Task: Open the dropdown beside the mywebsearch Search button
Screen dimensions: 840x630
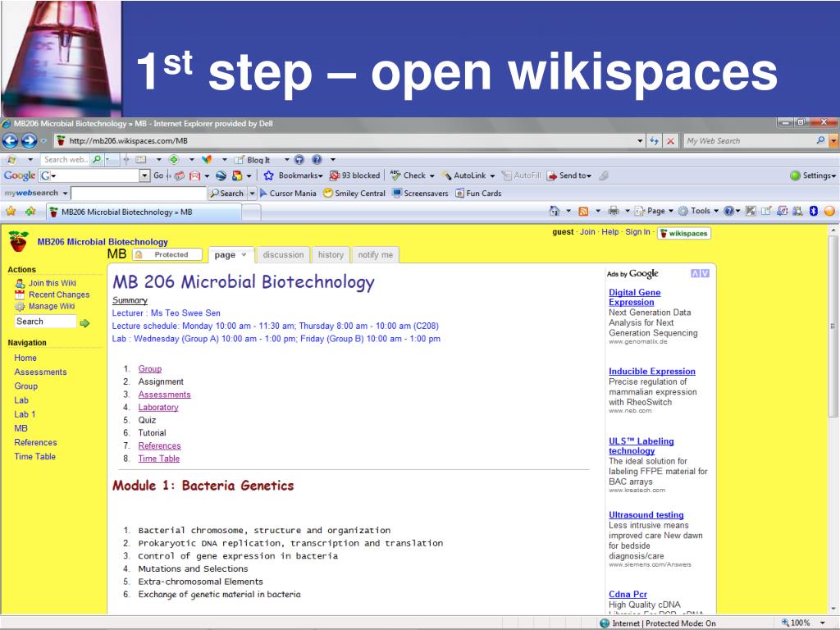Action: 252,194
